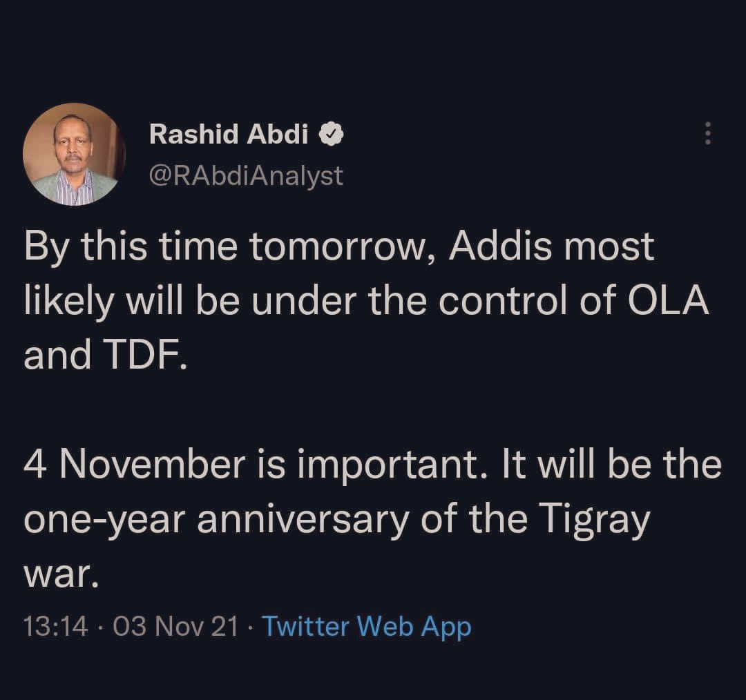Image resolution: width=746 pixels, height=700 pixels.
Task: Open the @RAbdiAnalyst handle link
Action: point(246,175)
